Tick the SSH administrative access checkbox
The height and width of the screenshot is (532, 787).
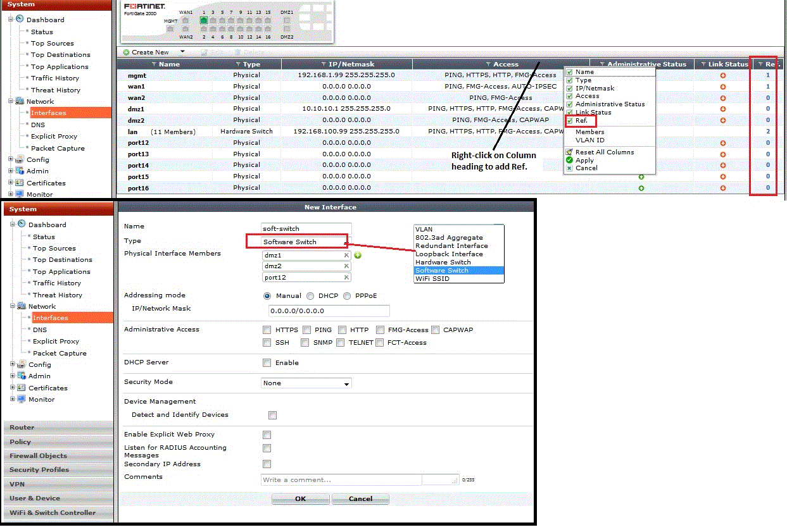coord(267,342)
